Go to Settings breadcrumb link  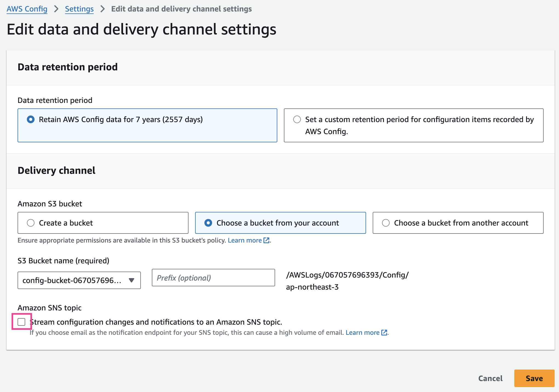(79, 9)
